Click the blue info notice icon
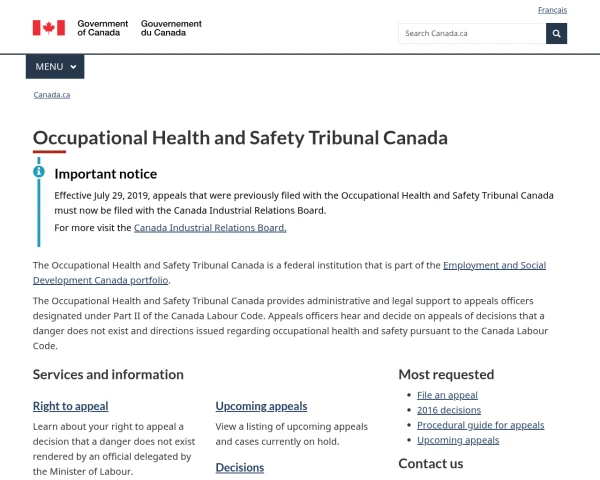 39,171
